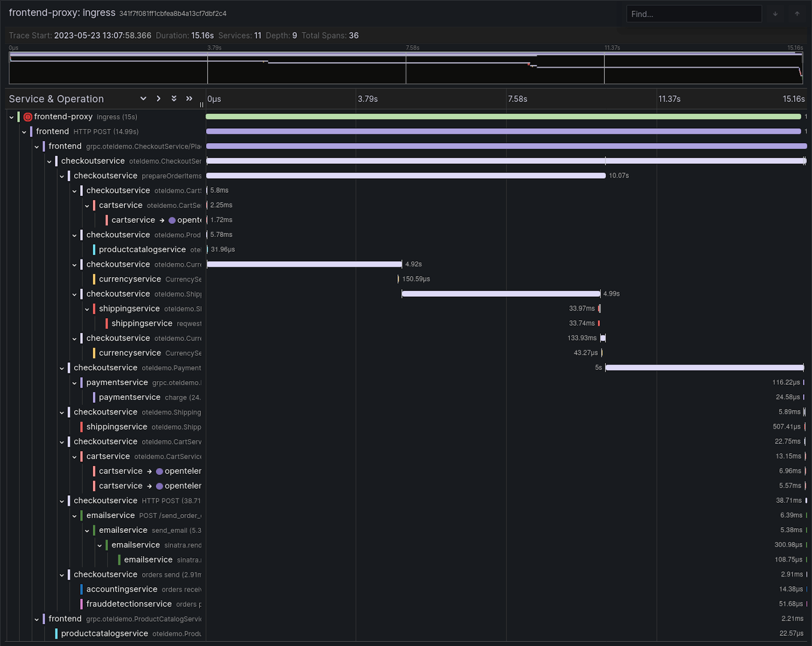Collapse the emailservice send_email span
812x646 pixels.
[87, 531]
